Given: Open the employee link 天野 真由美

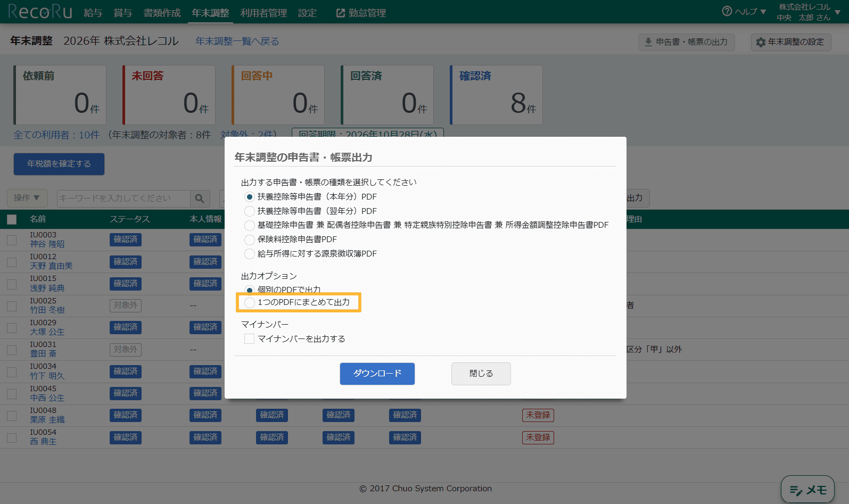Looking at the screenshot, I should point(51,266).
